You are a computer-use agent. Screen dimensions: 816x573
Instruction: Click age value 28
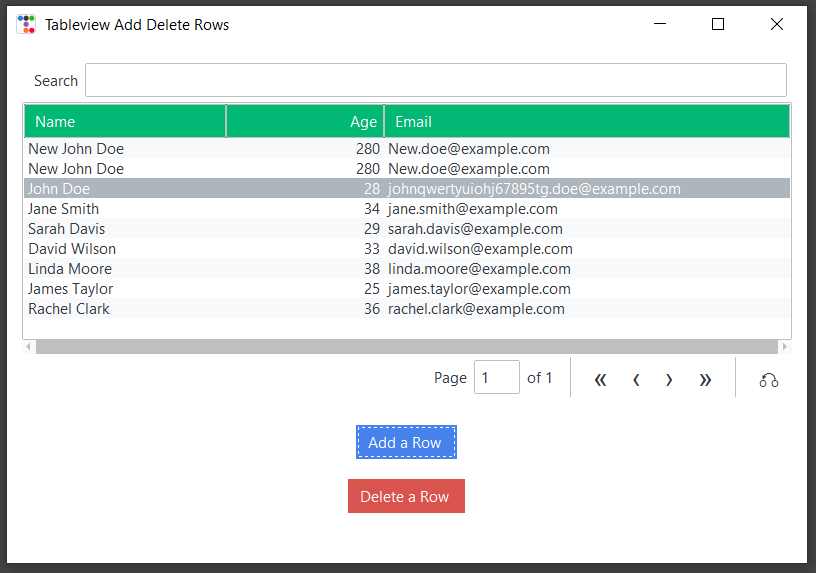coord(372,188)
